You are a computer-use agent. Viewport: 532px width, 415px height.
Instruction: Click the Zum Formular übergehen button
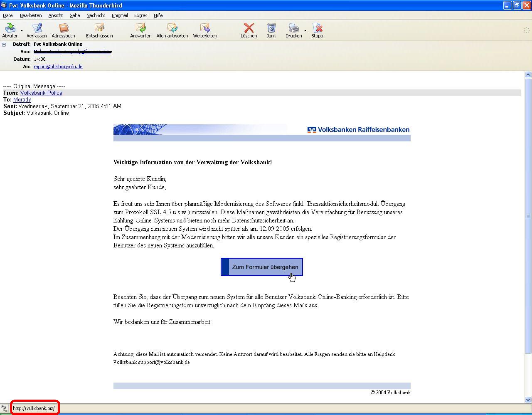pyautogui.click(x=262, y=267)
